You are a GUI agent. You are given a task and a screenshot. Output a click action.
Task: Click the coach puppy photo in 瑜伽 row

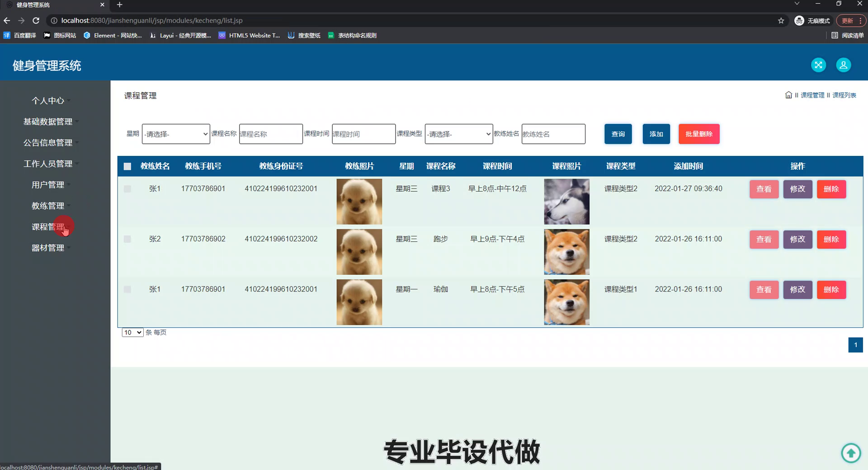point(359,302)
